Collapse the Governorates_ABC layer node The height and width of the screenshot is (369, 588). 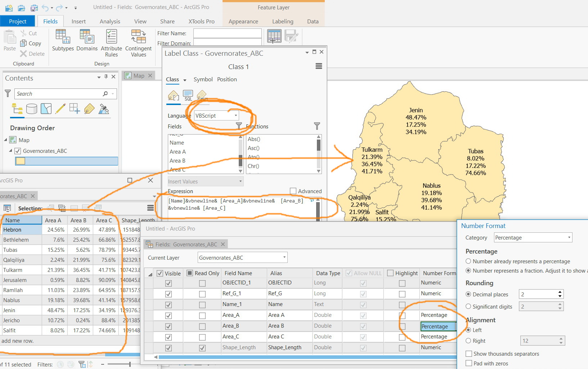click(x=10, y=151)
